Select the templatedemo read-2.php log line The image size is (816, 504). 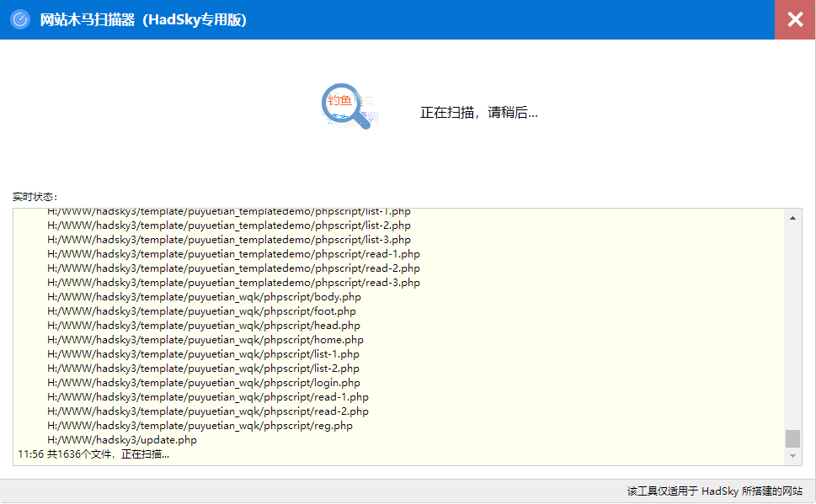point(233,268)
